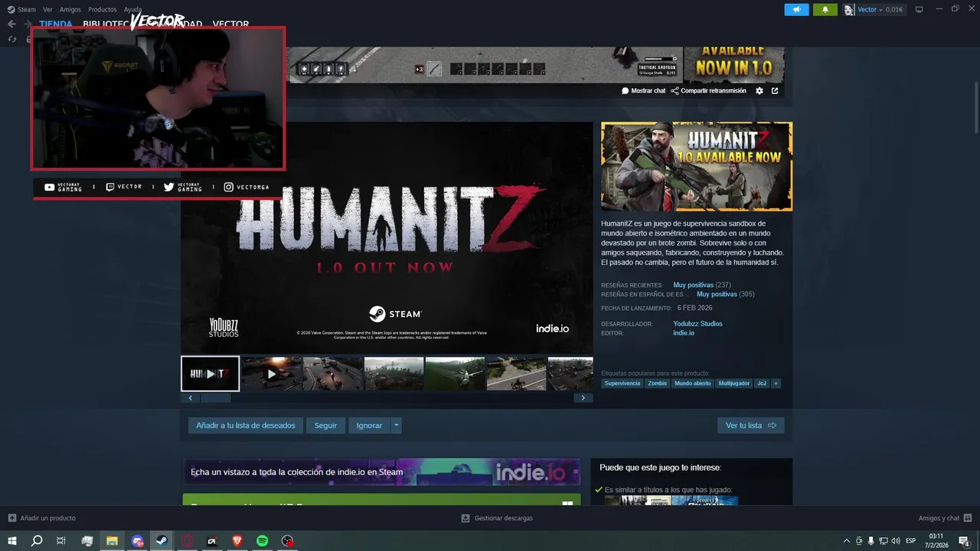This screenshot has height=551, width=980.
Task: Click the taskbar clock showing 03:11
Action: [x=936, y=541]
